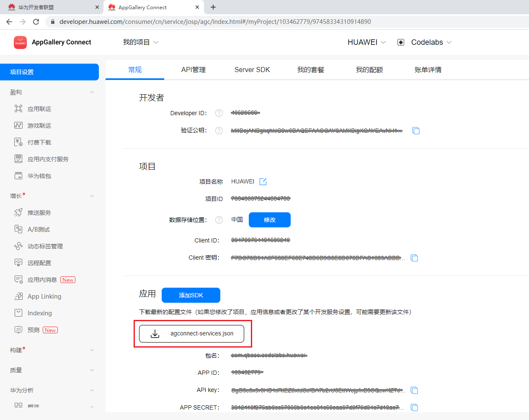Copy the 验证公钥 value
Screen dimensions: 529x420
click(x=415, y=131)
